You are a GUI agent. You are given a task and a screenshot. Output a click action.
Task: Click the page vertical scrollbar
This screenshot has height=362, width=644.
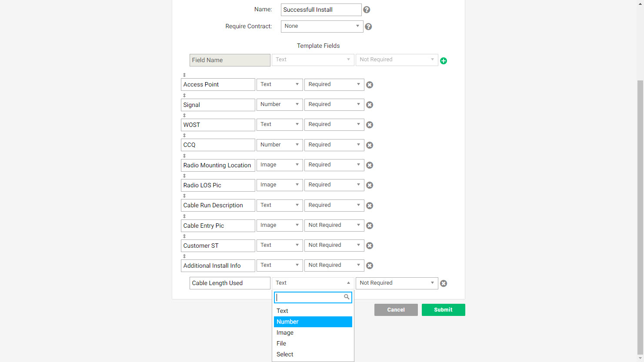[640, 217]
